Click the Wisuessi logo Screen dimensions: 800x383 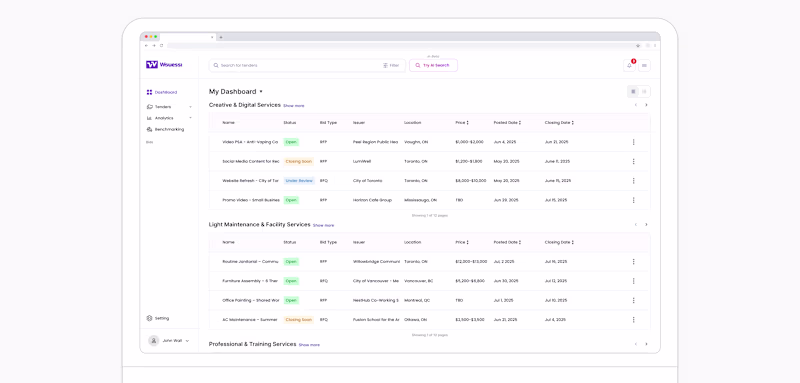(164, 65)
